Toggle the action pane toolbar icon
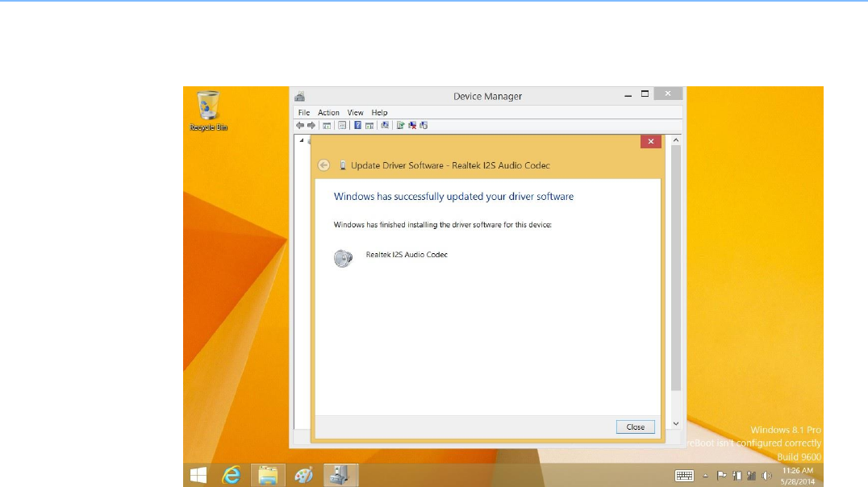868x487 pixels. click(369, 126)
